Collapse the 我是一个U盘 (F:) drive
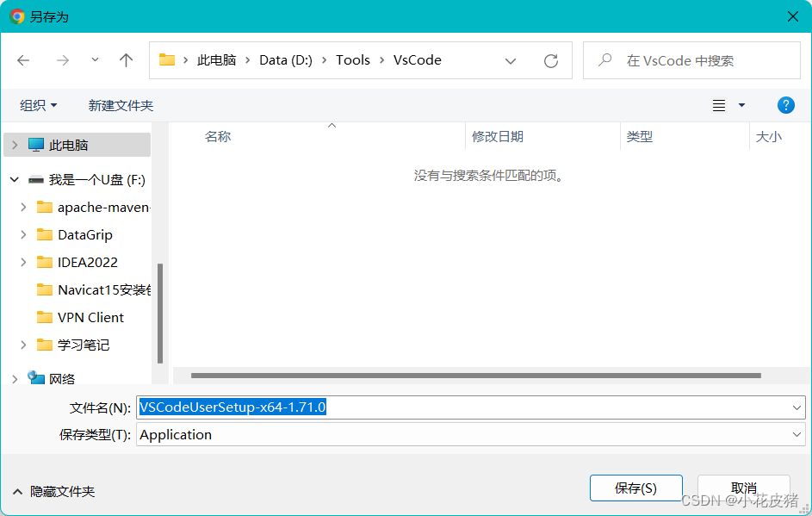The height and width of the screenshot is (516, 812). (x=14, y=179)
